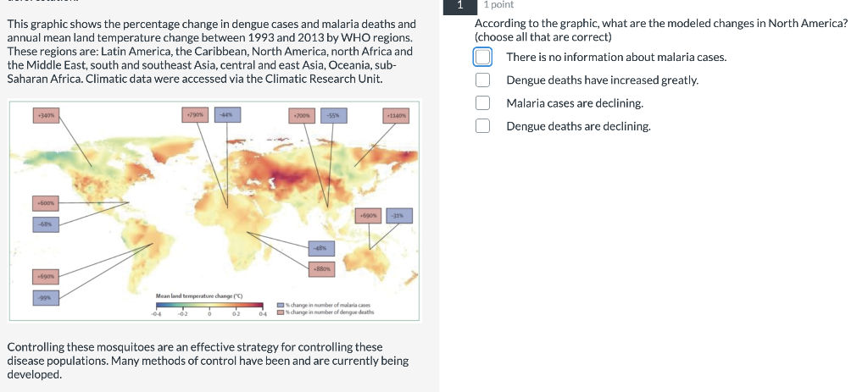This screenshot has width=868, height=392.
Task: Click the -48% blue label box
Action: (x=322, y=248)
